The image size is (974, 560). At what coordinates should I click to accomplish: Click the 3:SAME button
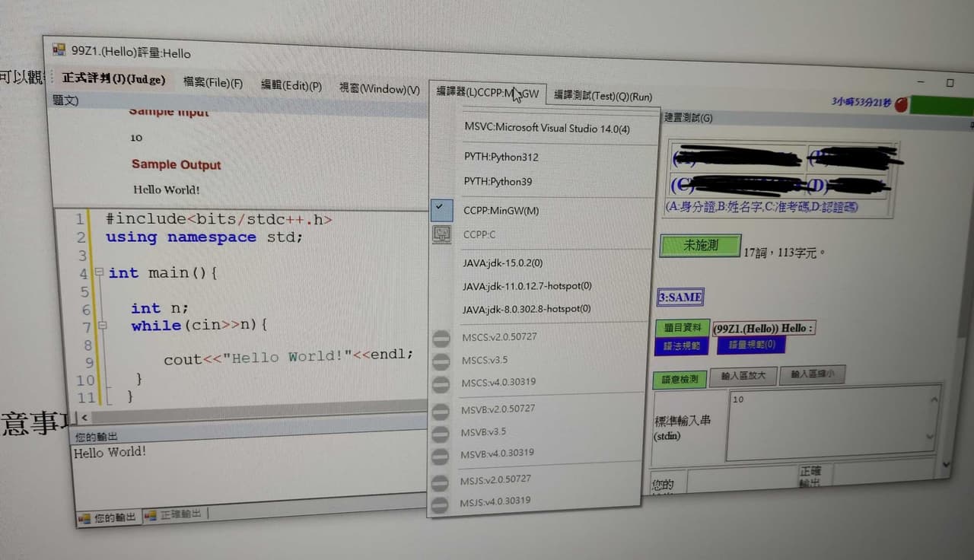click(680, 297)
